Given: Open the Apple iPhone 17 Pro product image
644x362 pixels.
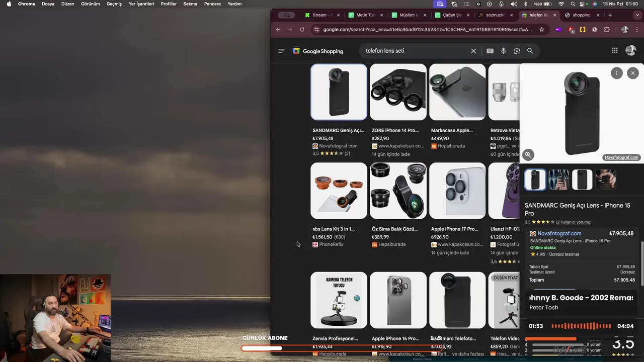Looking at the screenshot, I should (x=457, y=191).
